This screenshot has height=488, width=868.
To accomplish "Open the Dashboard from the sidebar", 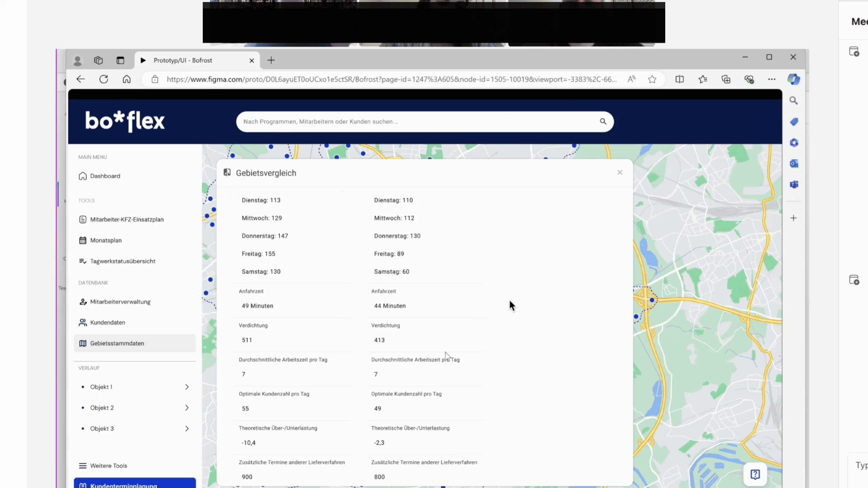I will coord(105,176).
